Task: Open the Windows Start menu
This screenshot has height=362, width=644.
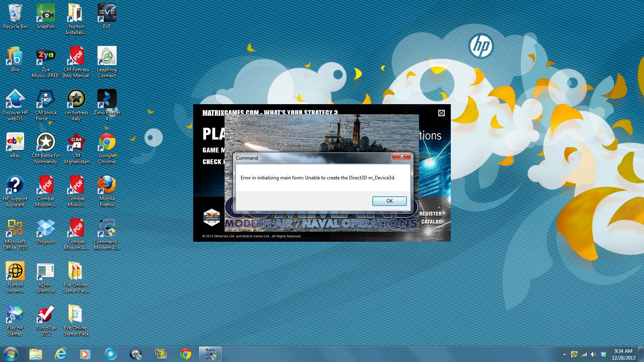Action: (10, 354)
